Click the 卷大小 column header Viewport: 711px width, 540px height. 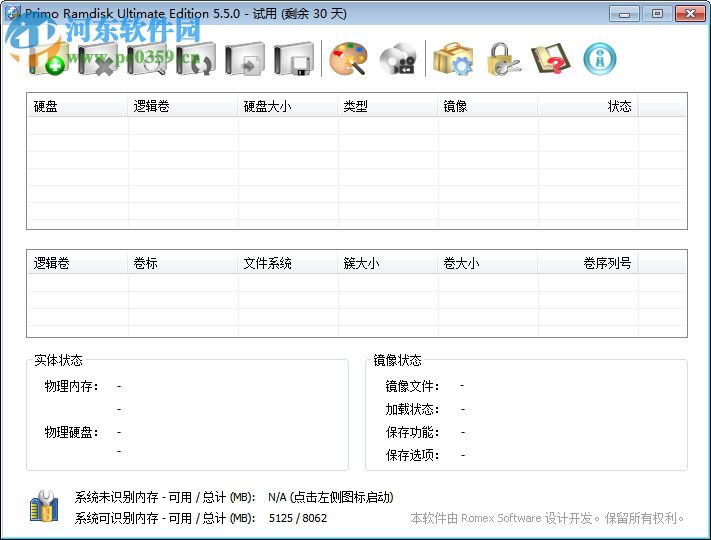(487, 263)
